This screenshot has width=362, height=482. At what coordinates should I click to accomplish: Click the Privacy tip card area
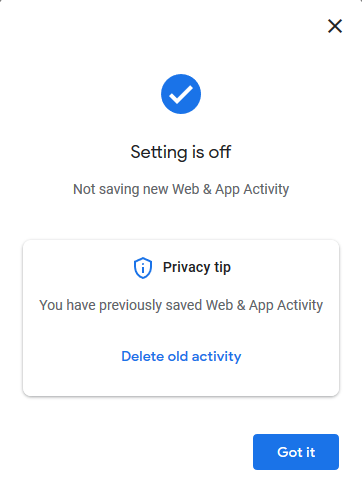tap(181, 318)
